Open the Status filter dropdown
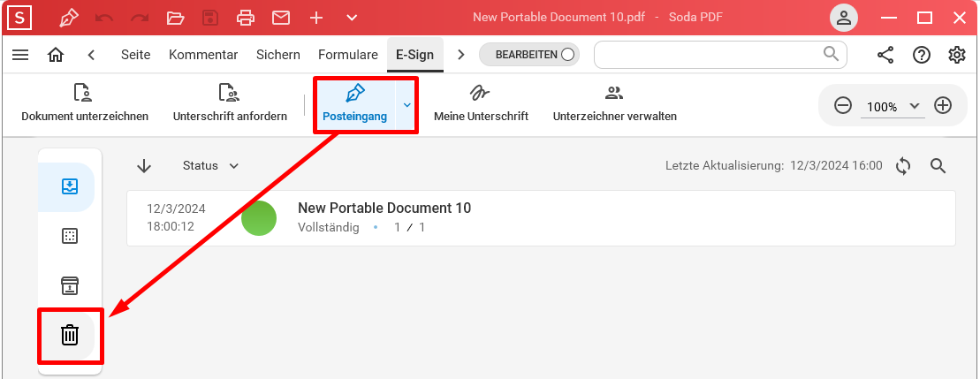The image size is (980, 379). (210, 165)
